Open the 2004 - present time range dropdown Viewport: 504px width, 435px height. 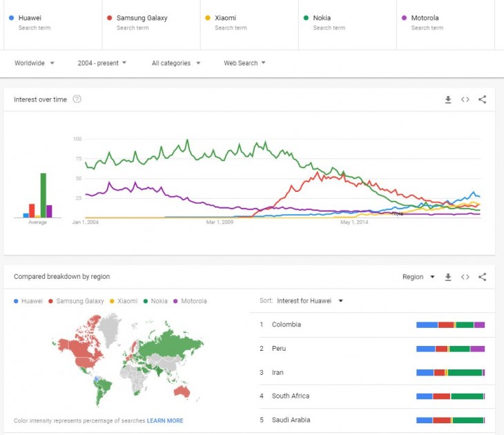point(102,63)
